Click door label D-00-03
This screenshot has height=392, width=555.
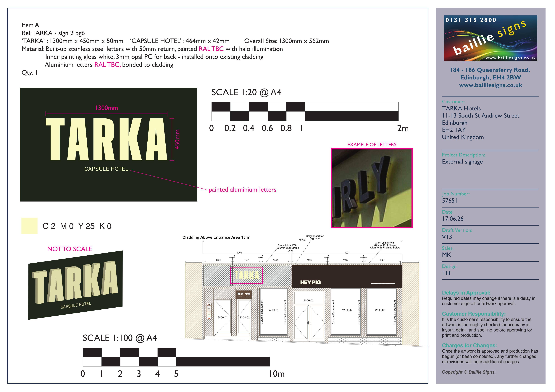tap(309, 301)
